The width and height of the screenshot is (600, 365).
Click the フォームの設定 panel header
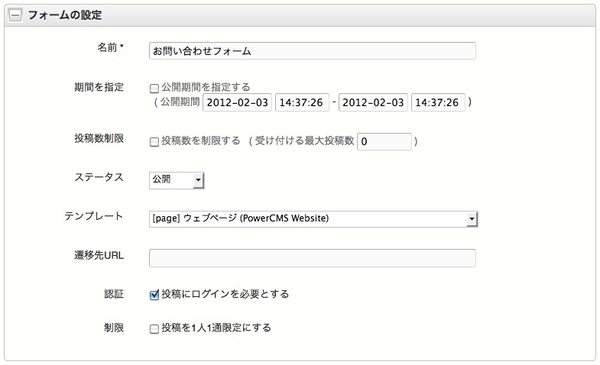click(x=300, y=16)
